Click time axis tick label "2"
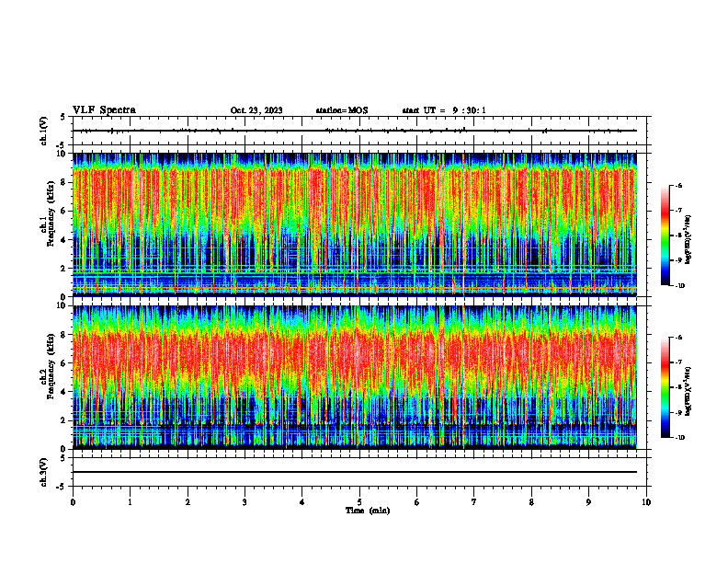Image resolution: width=728 pixels, height=563 pixels. pos(188,502)
